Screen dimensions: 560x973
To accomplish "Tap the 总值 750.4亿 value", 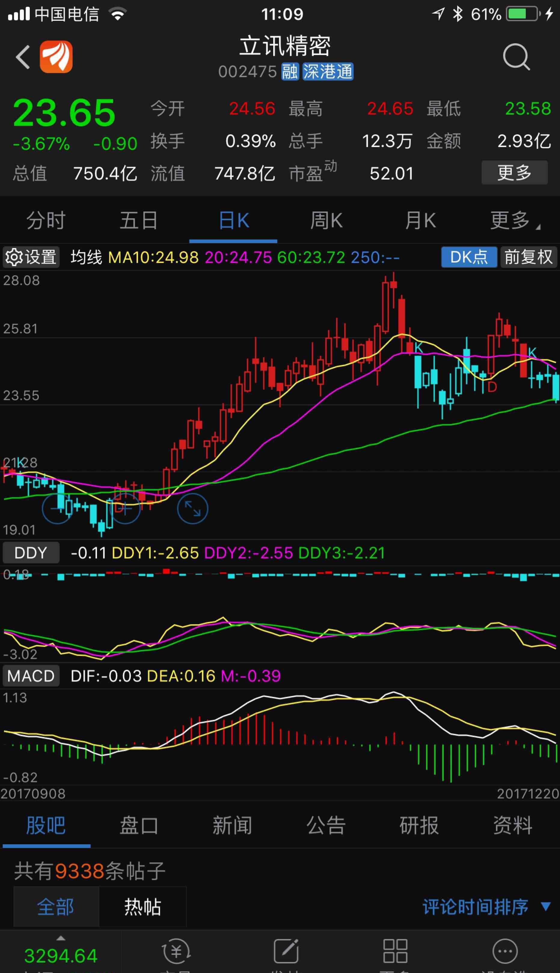I will tap(105, 173).
